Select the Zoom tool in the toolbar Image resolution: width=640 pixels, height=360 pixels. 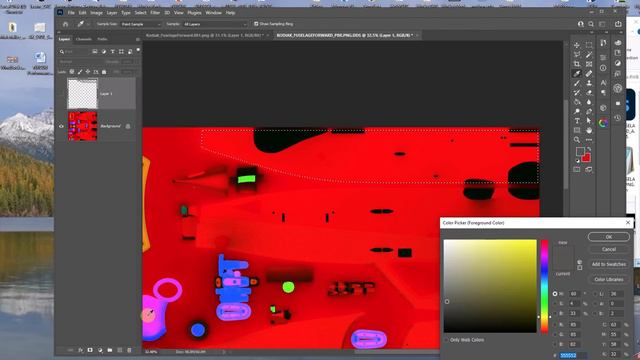[577, 140]
